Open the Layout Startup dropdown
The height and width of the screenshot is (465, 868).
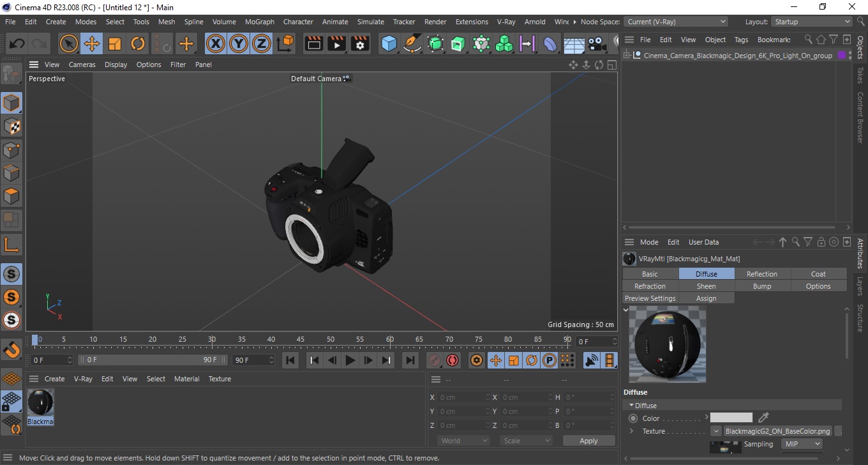click(x=811, y=22)
